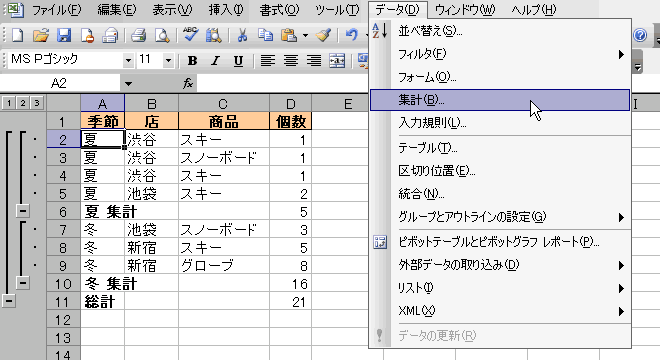This screenshot has height=360, width=660.
Task: Select column C header
Action: (x=224, y=103)
